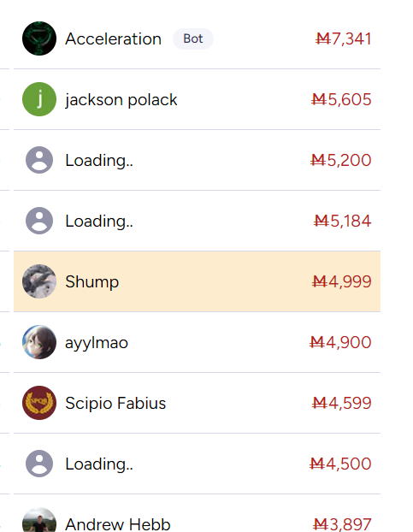
Task: Click the highlighted Ṁ4,999 amount
Action: (342, 281)
